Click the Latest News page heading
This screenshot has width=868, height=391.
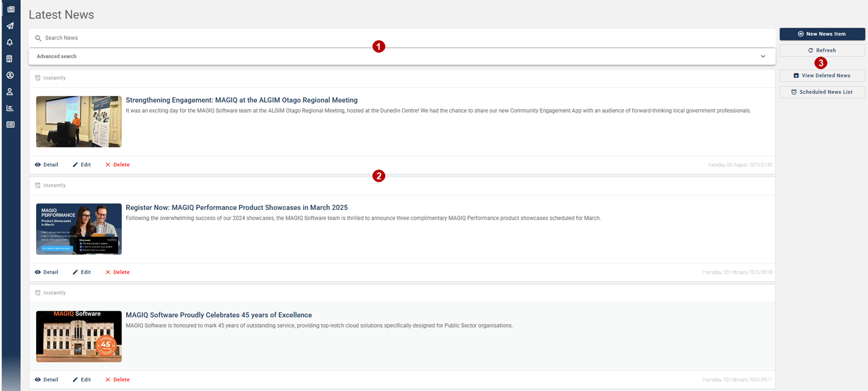[62, 15]
